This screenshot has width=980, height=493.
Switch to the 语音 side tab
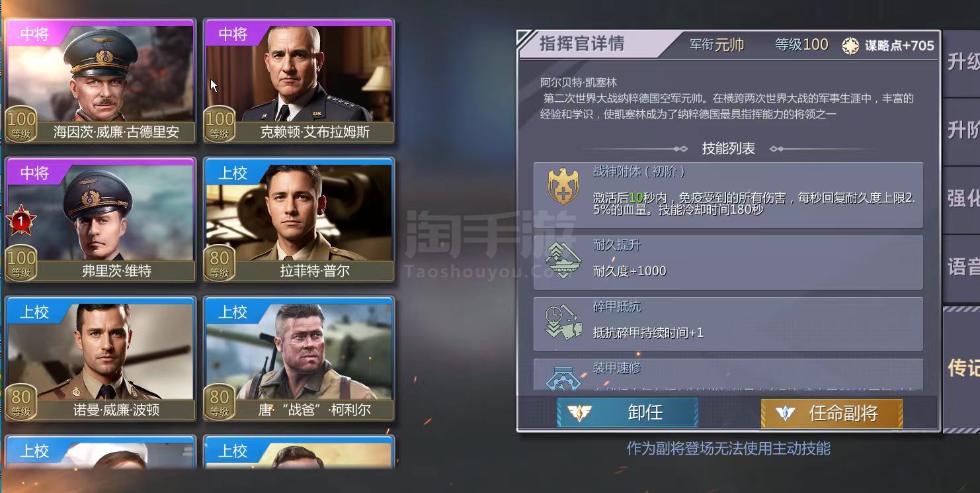pyautogui.click(x=962, y=268)
